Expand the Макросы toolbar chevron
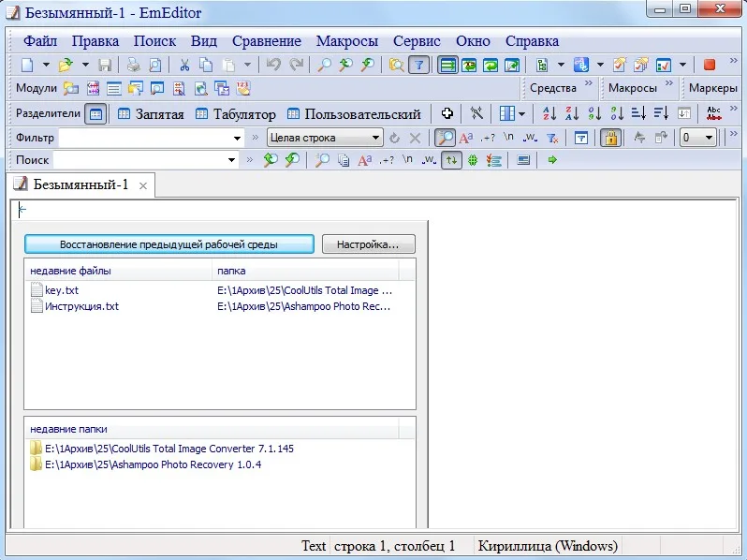Viewport: 747px width, 560px height. 669,83
